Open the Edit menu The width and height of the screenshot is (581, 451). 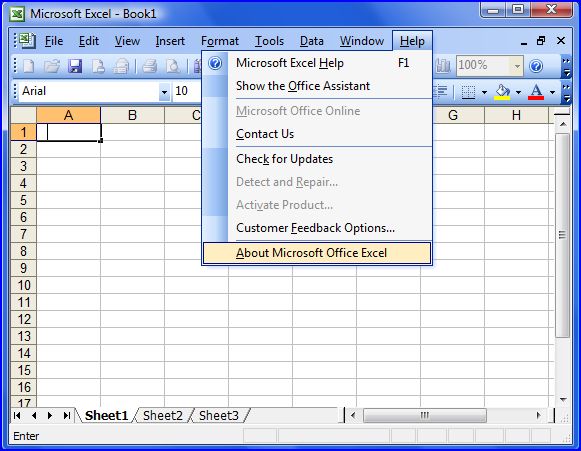pos(89,41)
